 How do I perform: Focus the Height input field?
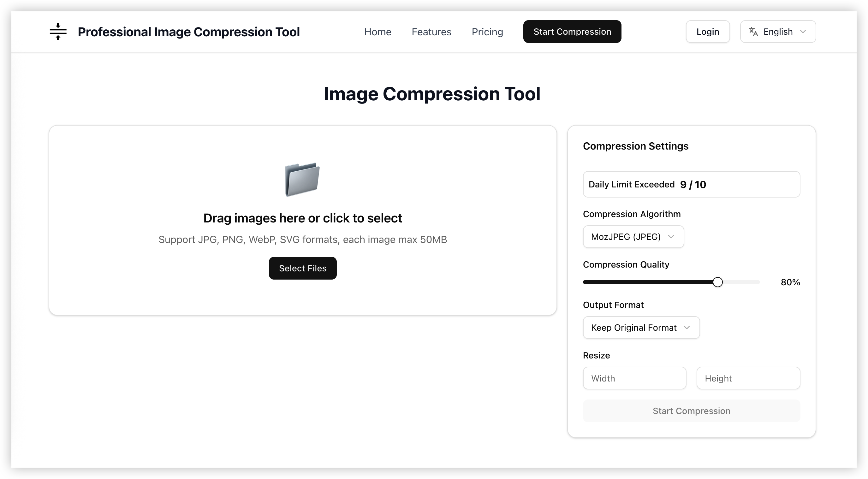pos(748,378)
